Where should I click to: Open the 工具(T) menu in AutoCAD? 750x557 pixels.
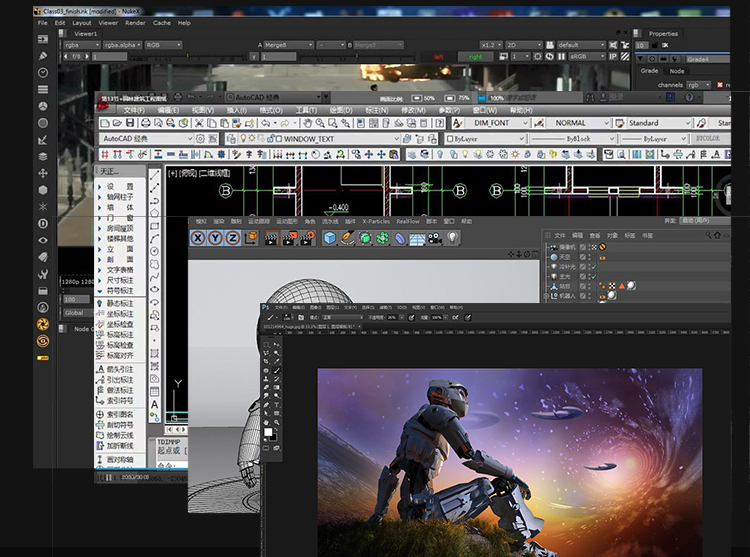click(x=306, y=110)
